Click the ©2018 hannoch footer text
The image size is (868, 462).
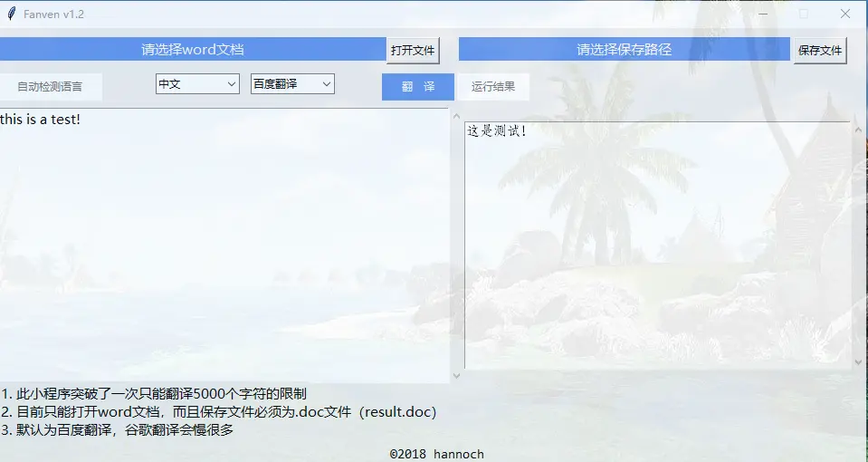tap(437, 454)
